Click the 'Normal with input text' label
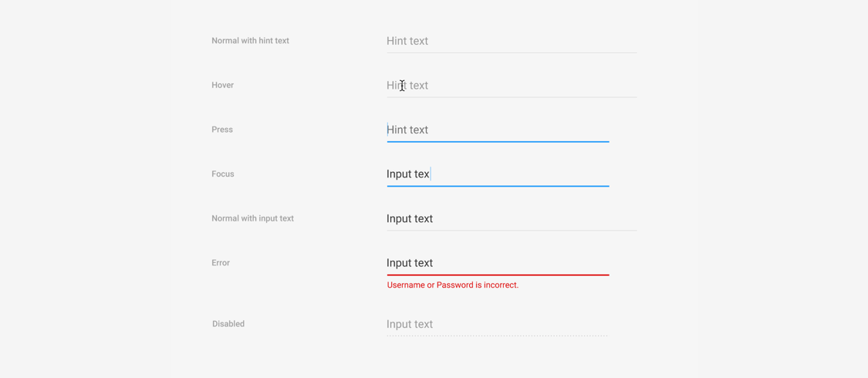The image size is (868, 378). coord(252,218)
